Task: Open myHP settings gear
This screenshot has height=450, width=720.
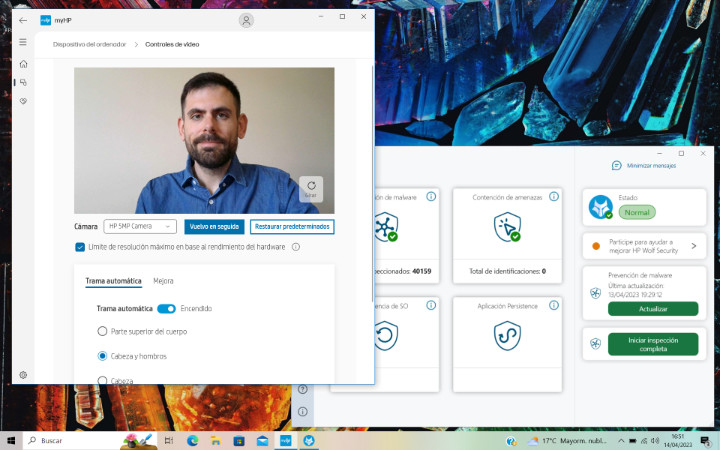Action: pos(23,375)
